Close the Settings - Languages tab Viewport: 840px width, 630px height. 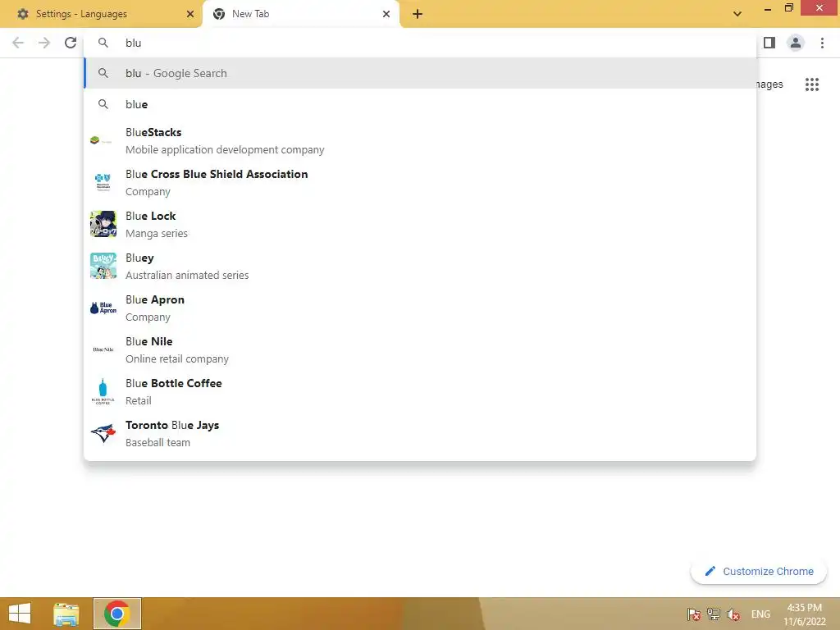pos(190,14)
